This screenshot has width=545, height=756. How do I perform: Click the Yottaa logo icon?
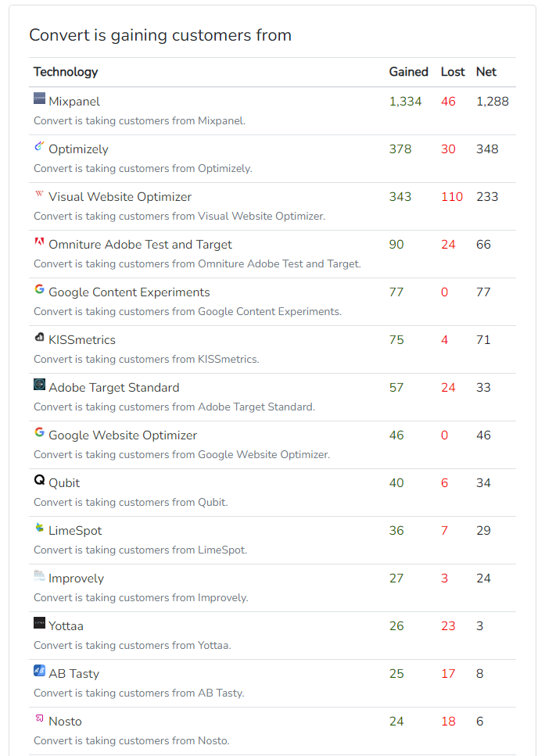(x=40, y=623)
